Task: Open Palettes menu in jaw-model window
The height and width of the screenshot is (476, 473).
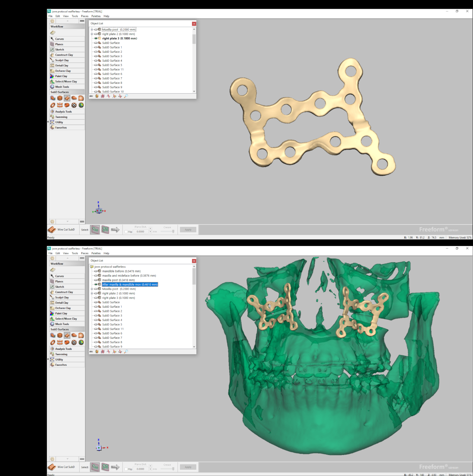Action: (96, 253)
